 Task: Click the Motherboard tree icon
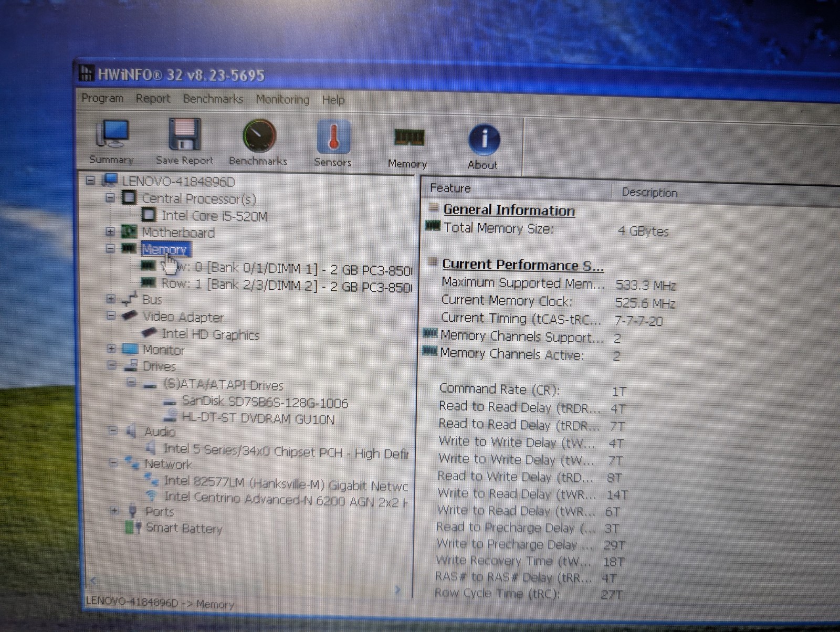point(129,231)
